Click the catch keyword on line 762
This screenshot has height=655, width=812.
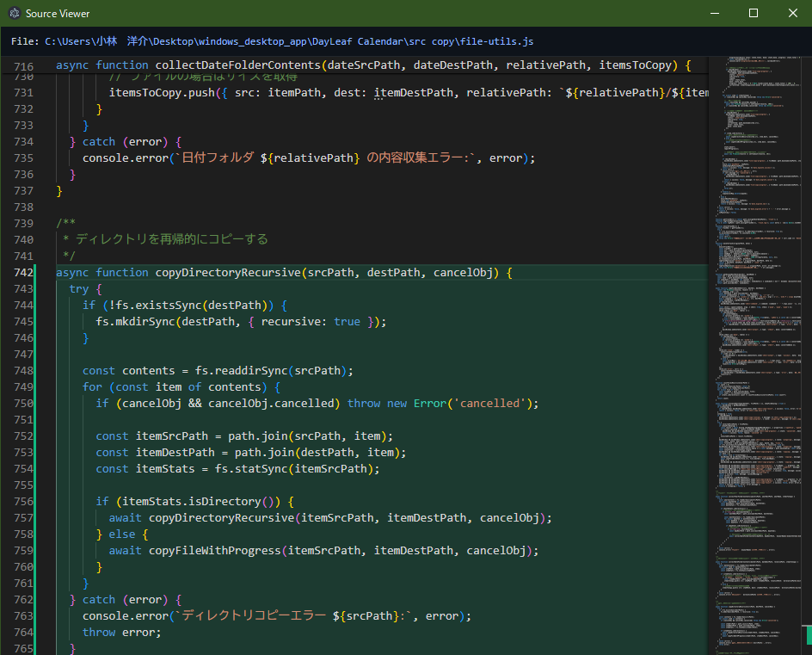[x=99, y=599]
